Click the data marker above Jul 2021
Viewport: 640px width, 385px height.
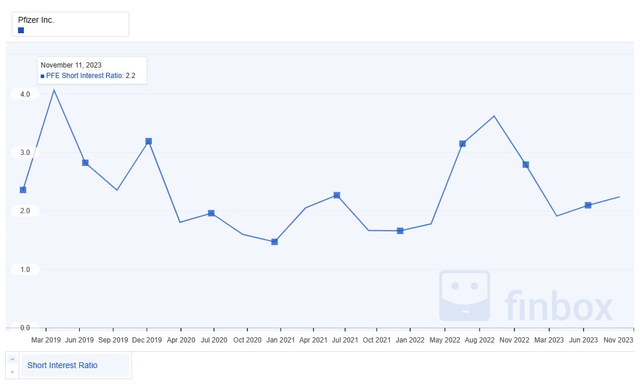pos(337,195)
